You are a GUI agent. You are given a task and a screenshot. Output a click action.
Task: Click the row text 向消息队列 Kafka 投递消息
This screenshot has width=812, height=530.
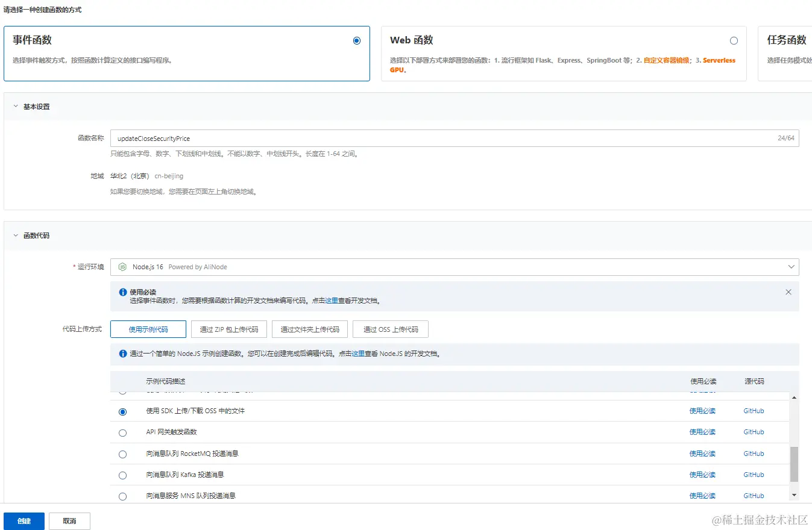click(x=185, y=475)
